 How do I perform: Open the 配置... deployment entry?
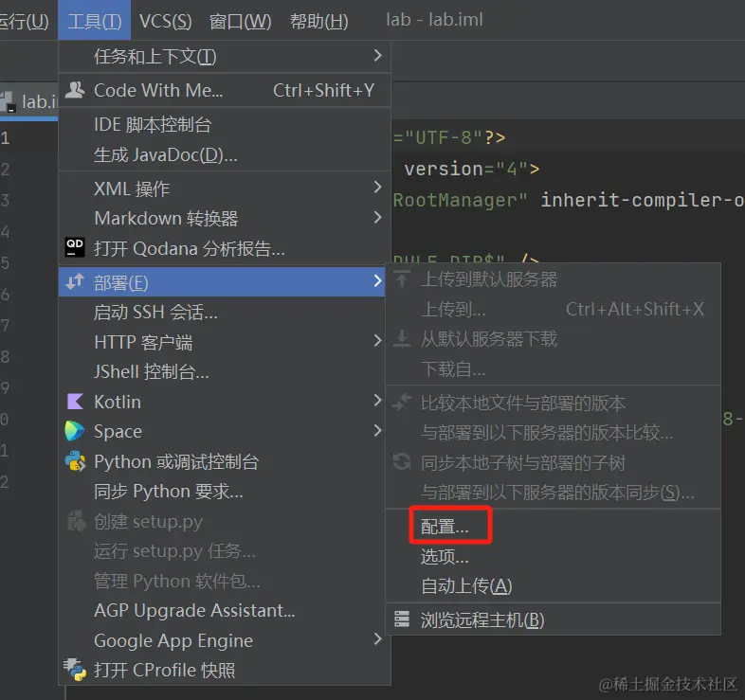coord(553,527)
